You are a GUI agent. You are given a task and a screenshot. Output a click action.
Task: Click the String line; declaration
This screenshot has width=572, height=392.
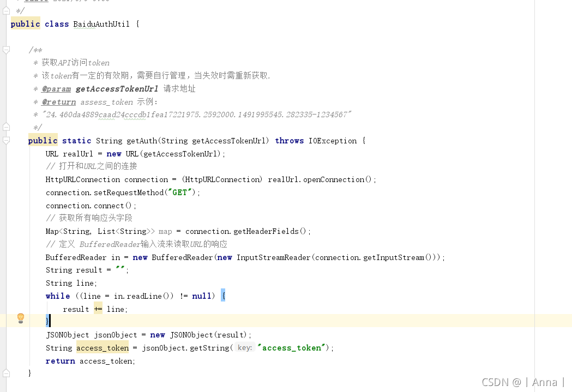[x=71, y=283]
